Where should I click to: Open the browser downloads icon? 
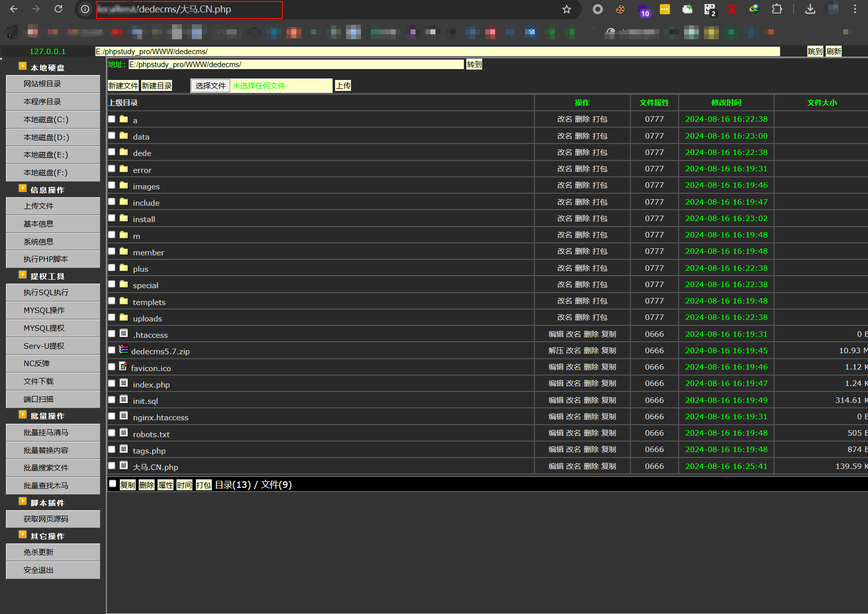[810, 9]
